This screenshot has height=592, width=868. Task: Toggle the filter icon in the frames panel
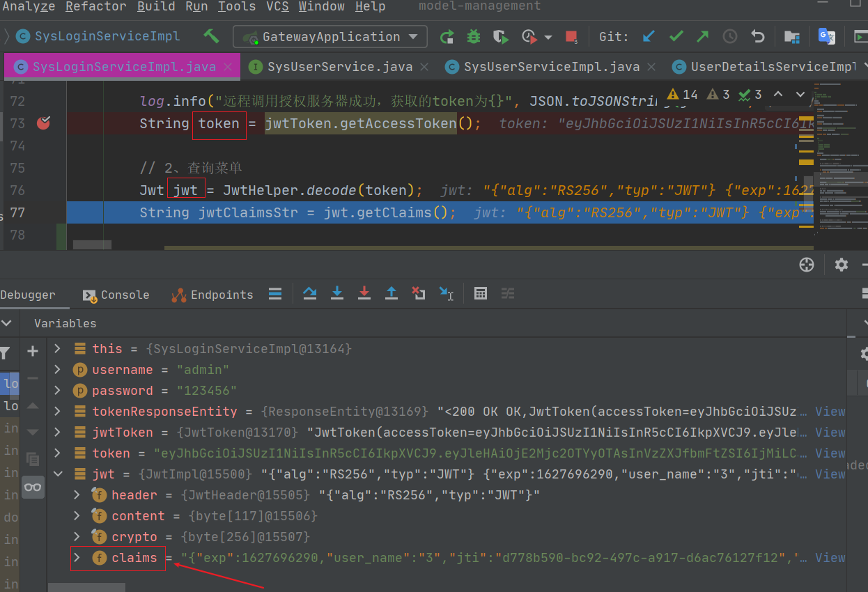click(x=6, y=352)
